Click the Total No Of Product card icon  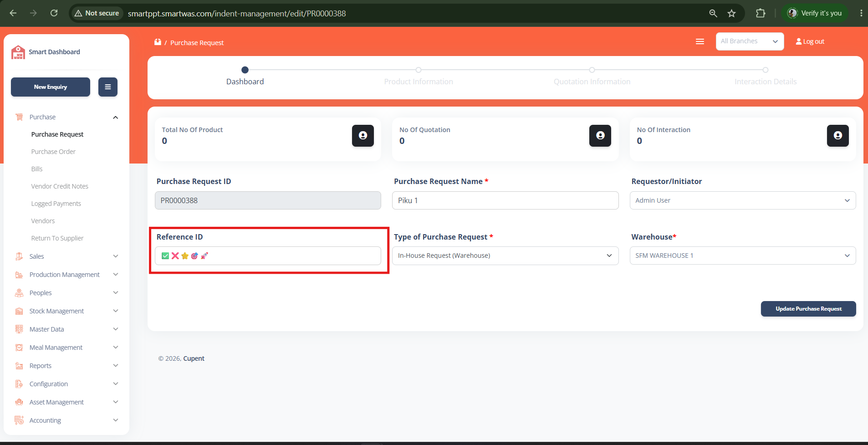[x=363, y=136]
